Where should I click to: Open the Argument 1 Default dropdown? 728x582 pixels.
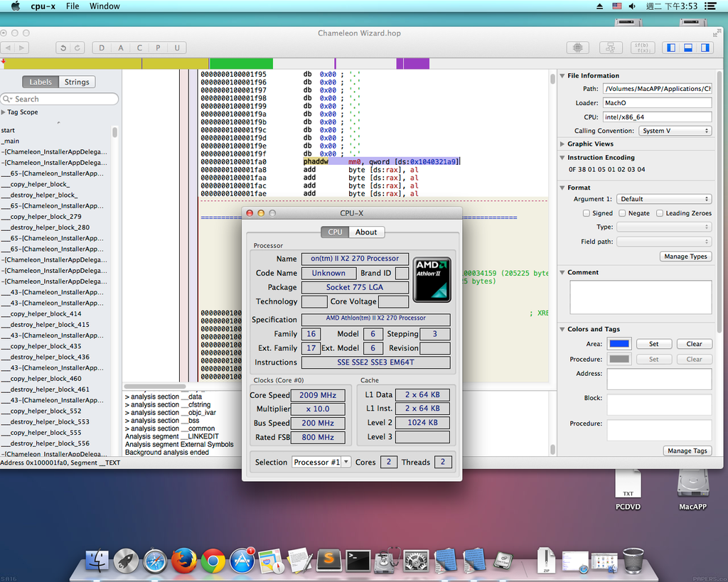[664, 199]
